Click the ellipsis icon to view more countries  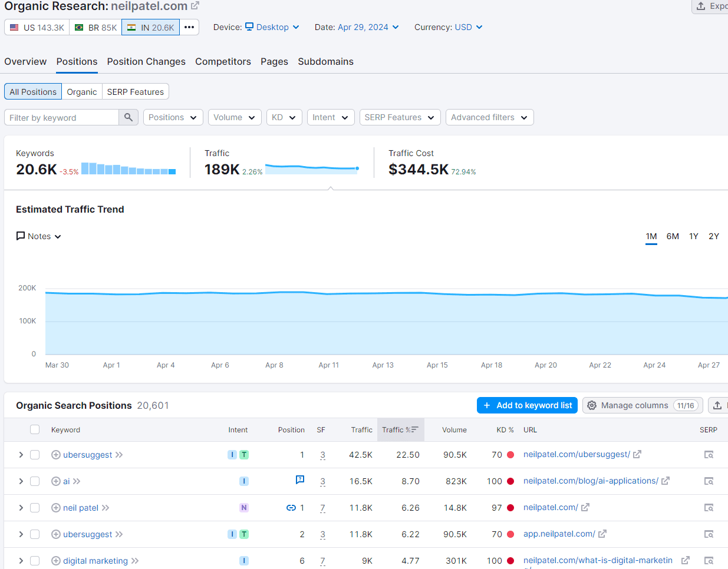coord(189,27)
